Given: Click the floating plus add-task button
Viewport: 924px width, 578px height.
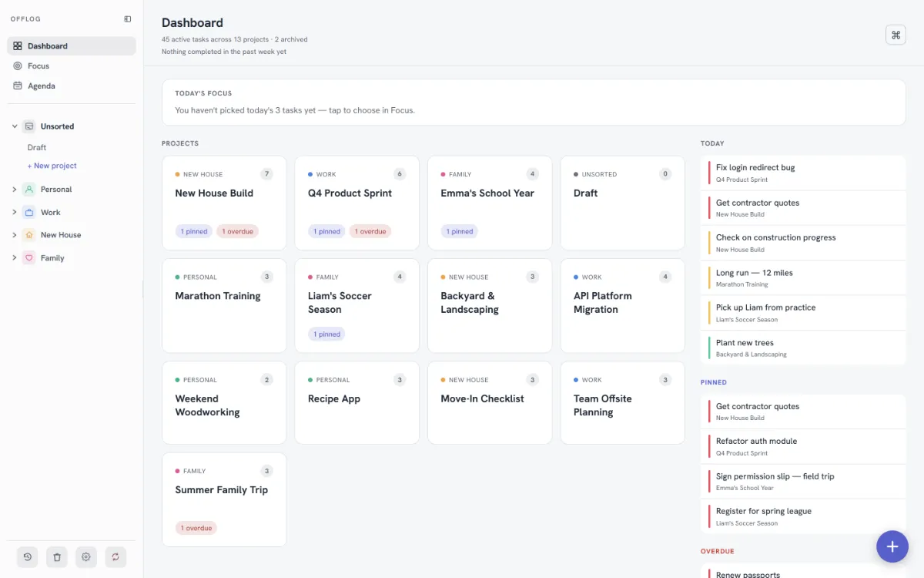Looking at the screenshot, I should click(x=892, y=546).
